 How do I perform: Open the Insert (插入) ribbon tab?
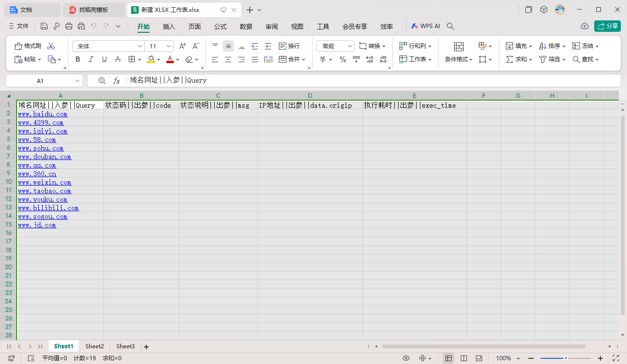click(x=169, y=27)
